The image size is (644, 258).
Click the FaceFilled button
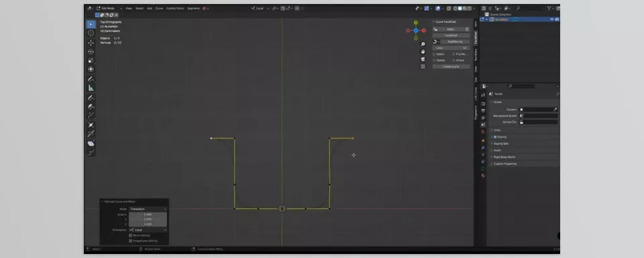[x=451, y=36]
